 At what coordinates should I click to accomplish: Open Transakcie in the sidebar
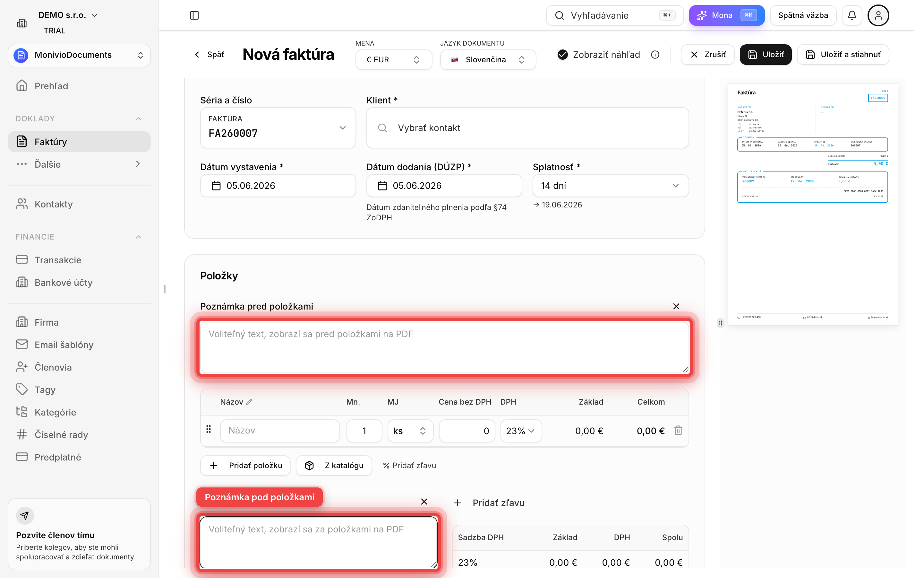pos(79,260)
